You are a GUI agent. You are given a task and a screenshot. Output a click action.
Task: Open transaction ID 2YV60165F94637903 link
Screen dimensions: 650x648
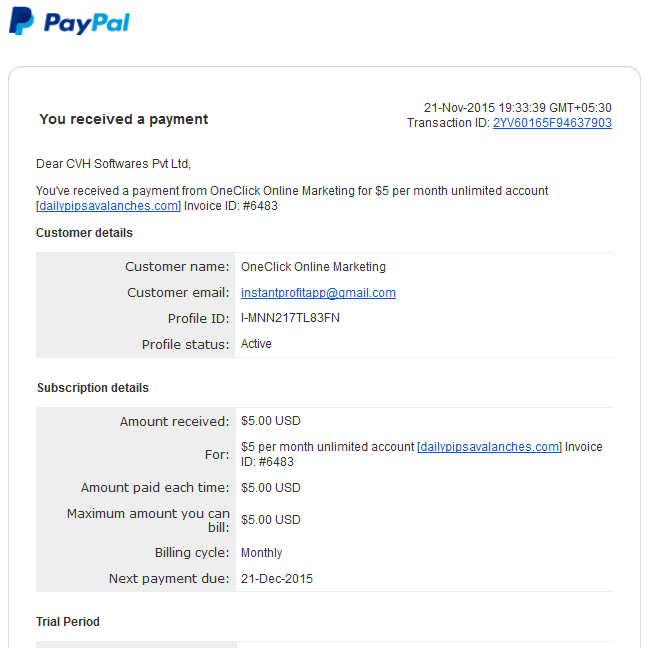pyautogui.click(x=552, y=123)
